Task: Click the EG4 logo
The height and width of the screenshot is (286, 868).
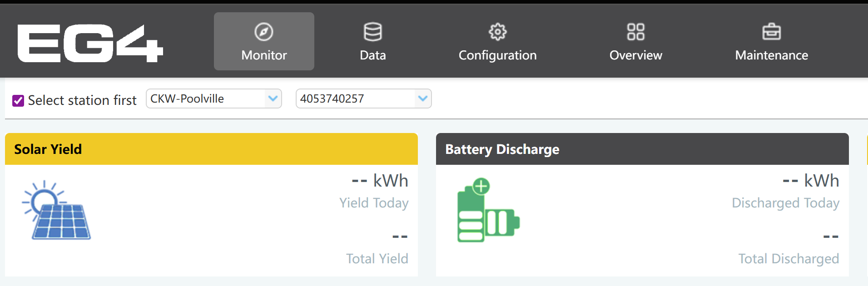Action: click(x=90, y=43)
